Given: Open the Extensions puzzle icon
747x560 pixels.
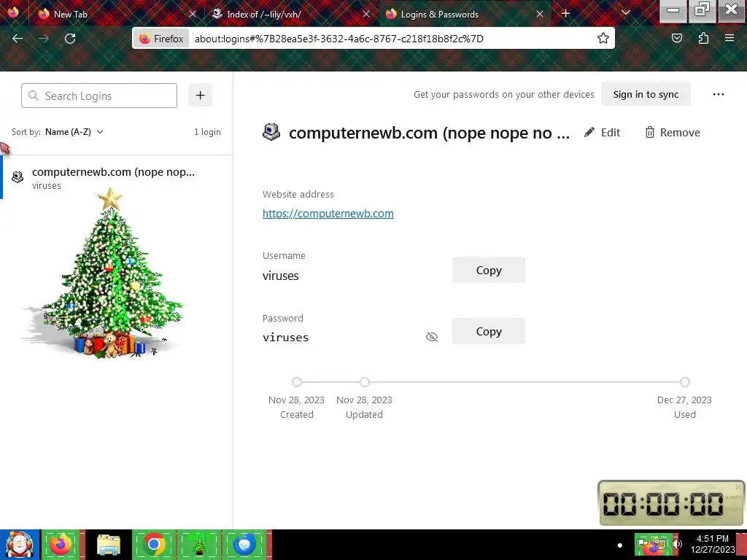Looking at the screenshot, I should coord(704,39).
